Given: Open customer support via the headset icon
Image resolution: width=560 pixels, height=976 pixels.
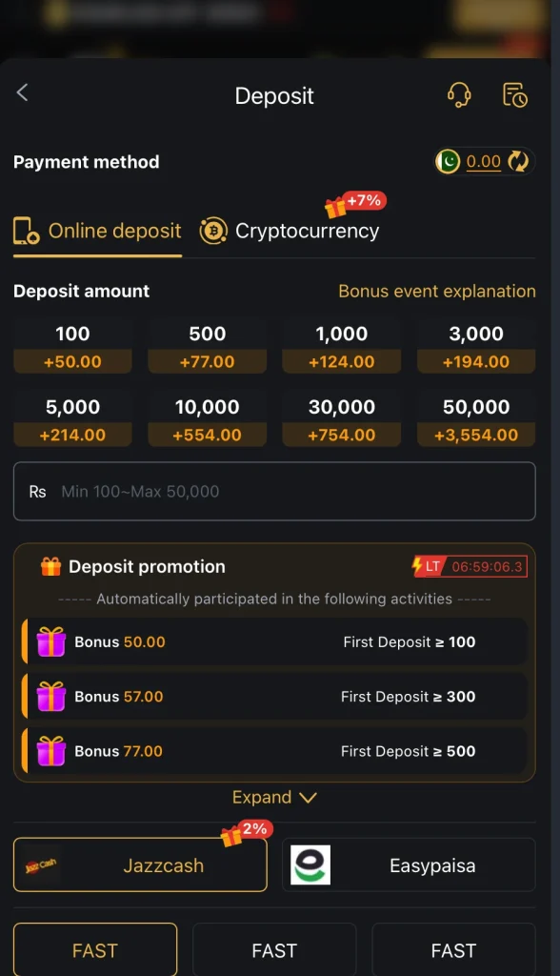Looking at the screenshot, I should tap(459, 93).
